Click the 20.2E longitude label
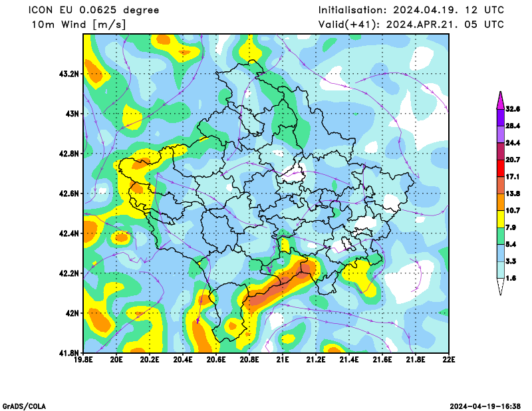This screenshot has width=532, height=411. point(150,360)
